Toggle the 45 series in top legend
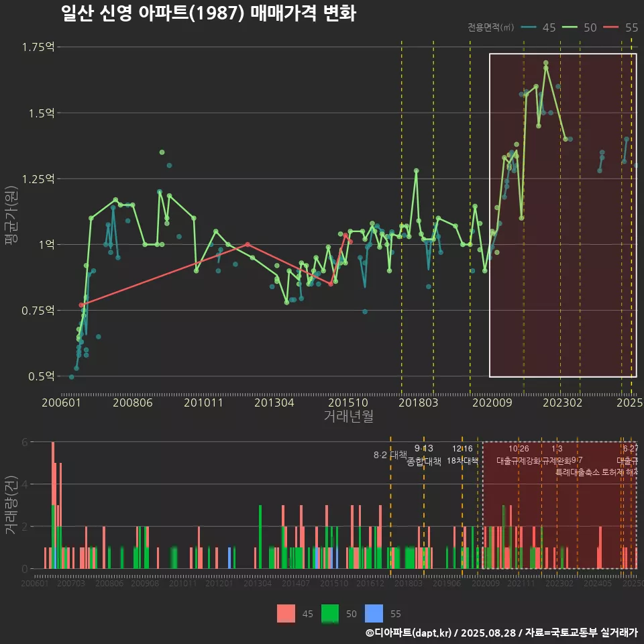Image resolution: width=644 pixels, height=644 pixels. pyautogui.click(x=539, y=28)
